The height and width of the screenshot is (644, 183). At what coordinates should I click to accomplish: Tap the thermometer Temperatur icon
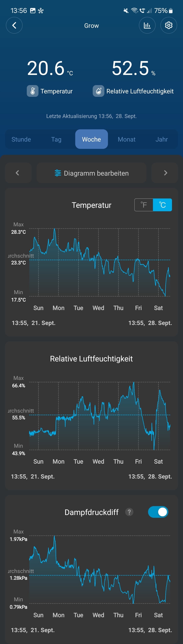click(33, 91)
